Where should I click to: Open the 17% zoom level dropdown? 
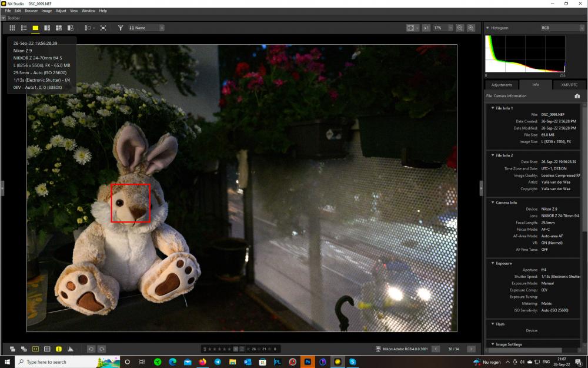[443, 28]
